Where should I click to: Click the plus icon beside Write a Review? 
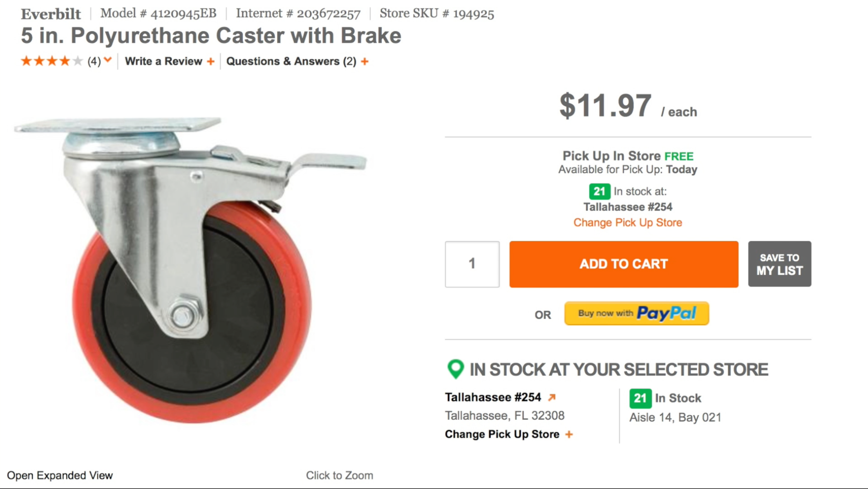[211, 62]
